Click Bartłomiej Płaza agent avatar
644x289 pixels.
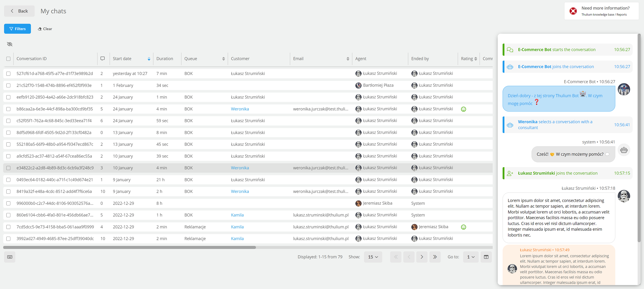click(x=358, y=85)
